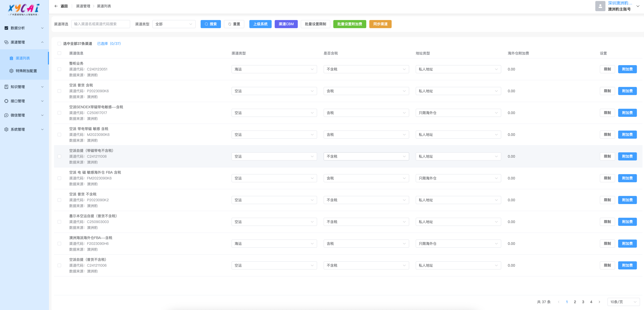Screen dimensions: 644x310
Task: Select checkbox for 空派 普货 含税 row
Action: [59, 91]
